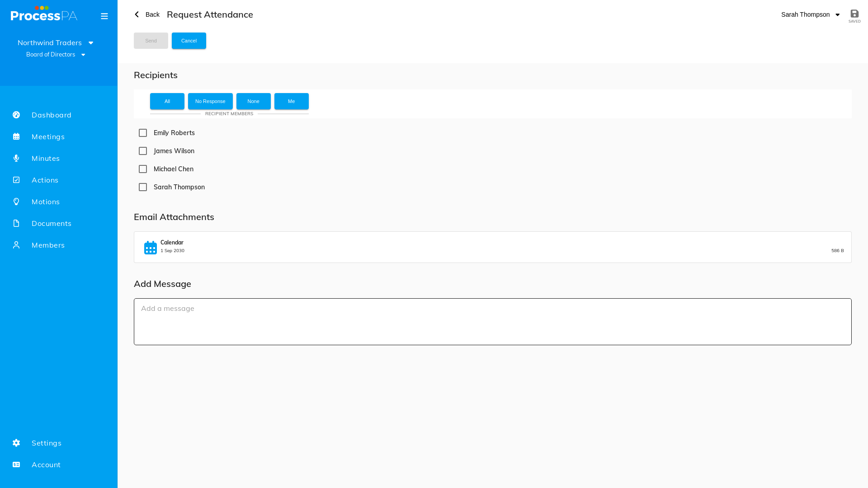This screenshot has width=868, height=488.
Task: Go to Documents
Action: pos(59,223)
